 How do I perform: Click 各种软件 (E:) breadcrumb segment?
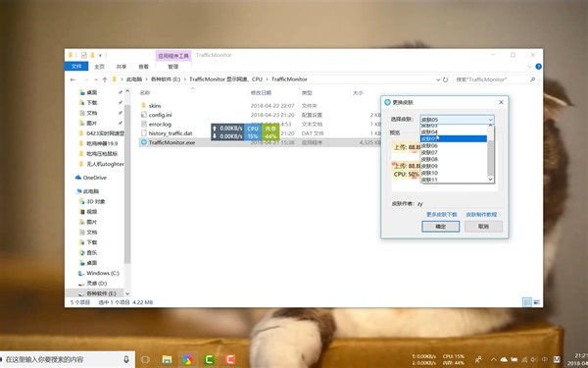166,79
